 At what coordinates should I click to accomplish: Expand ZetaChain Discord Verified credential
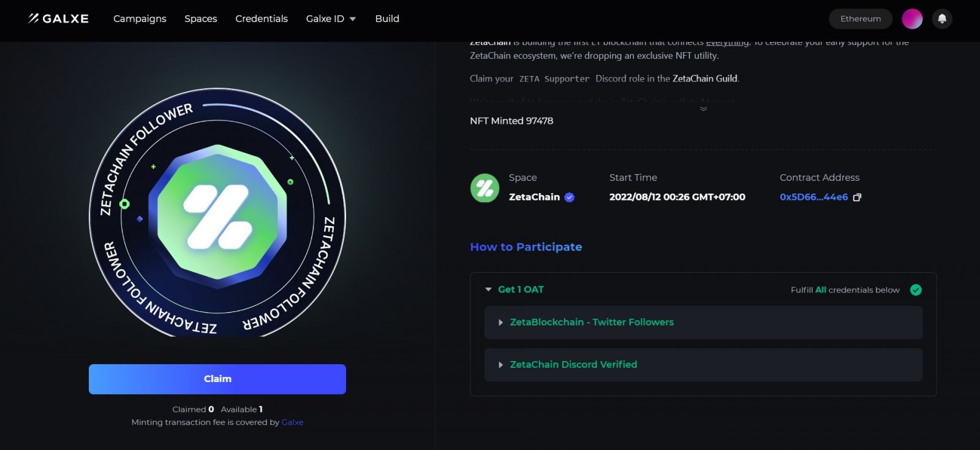coord(703,365)
